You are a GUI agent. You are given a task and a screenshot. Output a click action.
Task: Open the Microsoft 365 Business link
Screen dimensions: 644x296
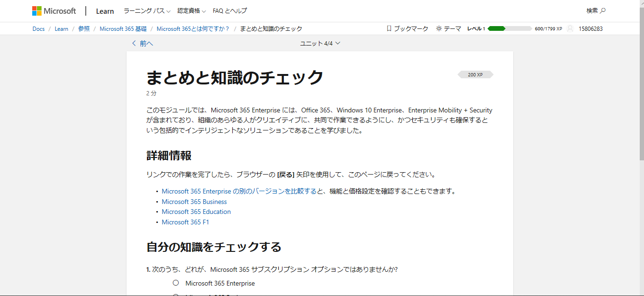click(x=194, y=202)
